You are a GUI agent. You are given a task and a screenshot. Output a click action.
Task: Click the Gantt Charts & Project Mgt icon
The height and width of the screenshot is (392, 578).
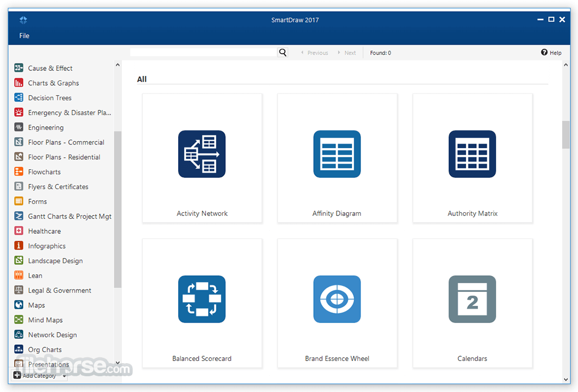click(x=19, y=216)
